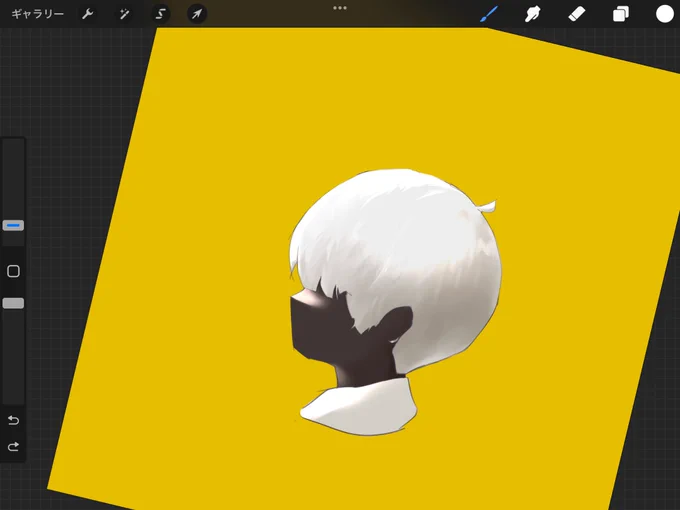Tap the square modify button in sidebar
The height and width of the screenshot is (510, 680).
coord(13,271)
